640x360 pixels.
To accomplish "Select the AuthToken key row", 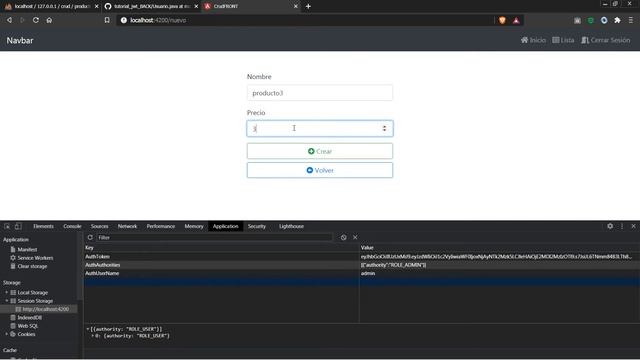I will coord(221,257).
